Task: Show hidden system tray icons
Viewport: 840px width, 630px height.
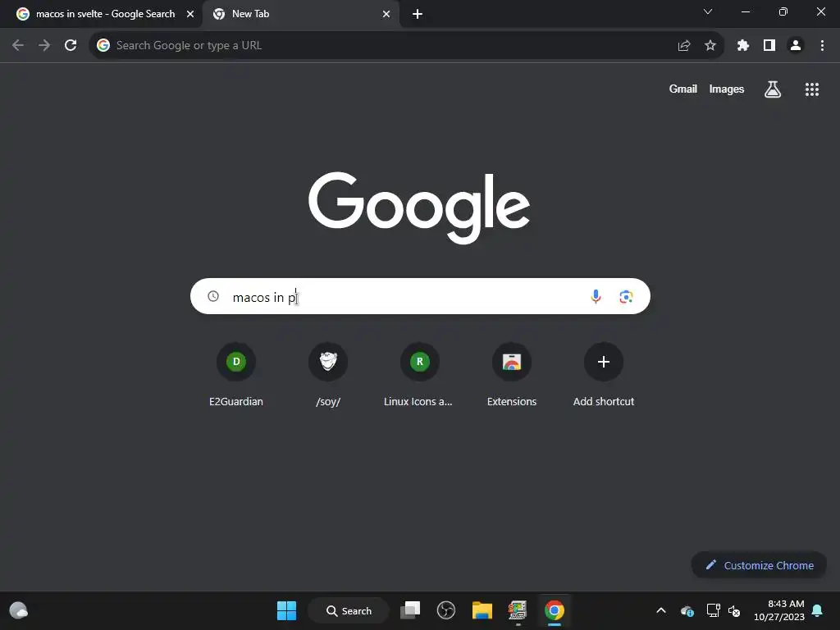Action: coord(661,610)
